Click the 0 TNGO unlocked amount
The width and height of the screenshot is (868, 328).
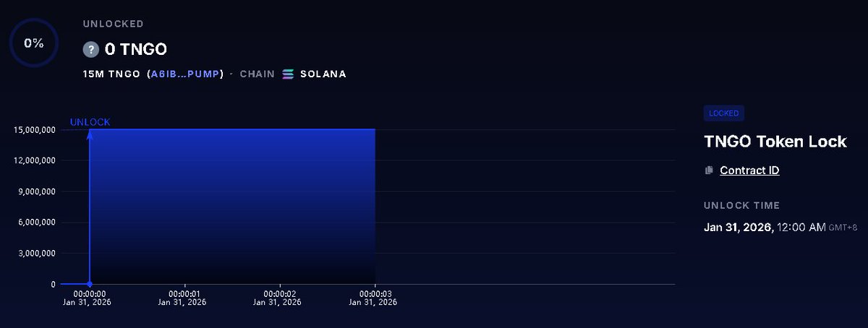[136, 49]
